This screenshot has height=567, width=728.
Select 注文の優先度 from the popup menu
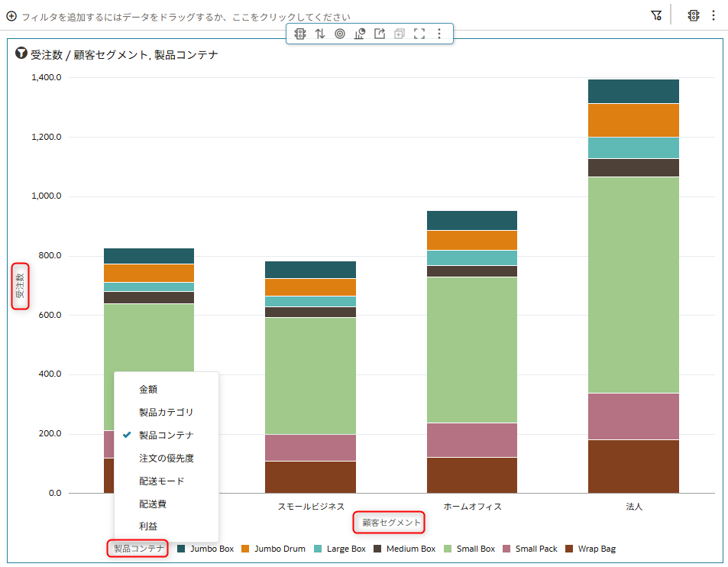[167, 458]
